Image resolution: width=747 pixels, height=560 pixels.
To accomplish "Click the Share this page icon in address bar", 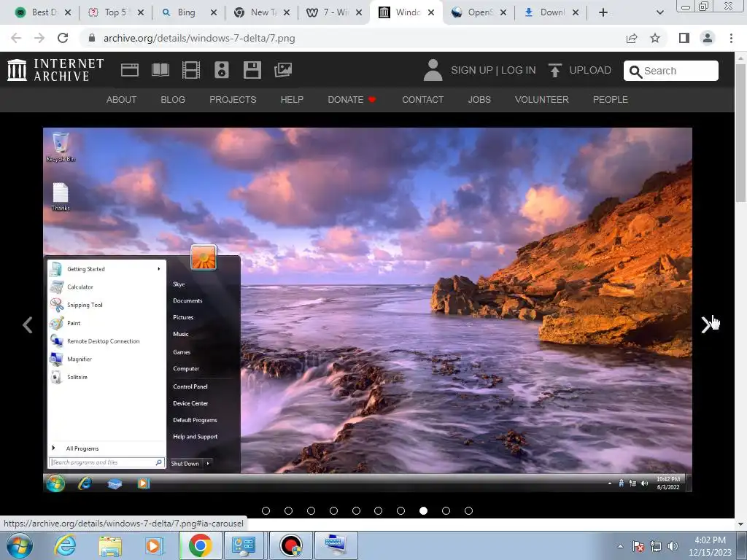I will point(632,38).
